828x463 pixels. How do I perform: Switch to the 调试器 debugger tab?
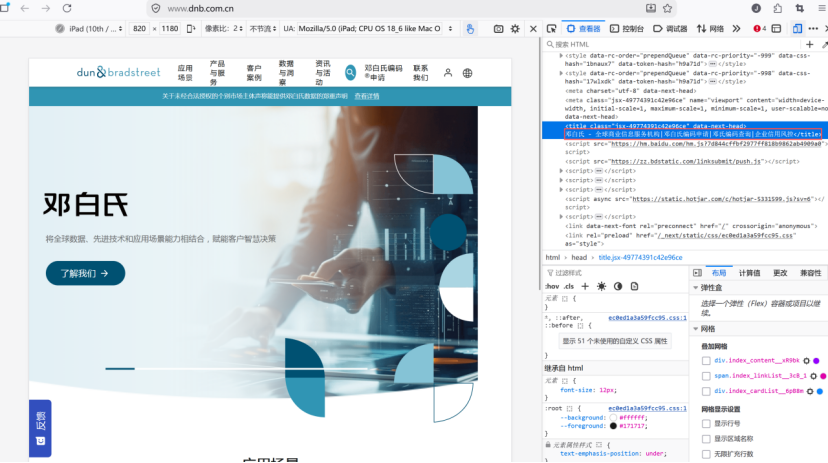(x=670, y=29)
